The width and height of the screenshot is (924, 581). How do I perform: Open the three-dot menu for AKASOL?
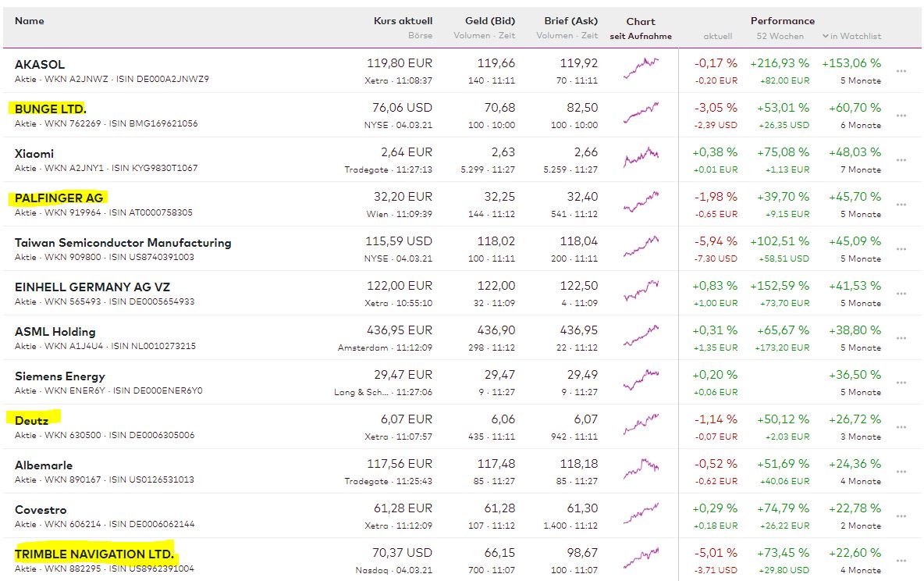[x=901, y=71]
